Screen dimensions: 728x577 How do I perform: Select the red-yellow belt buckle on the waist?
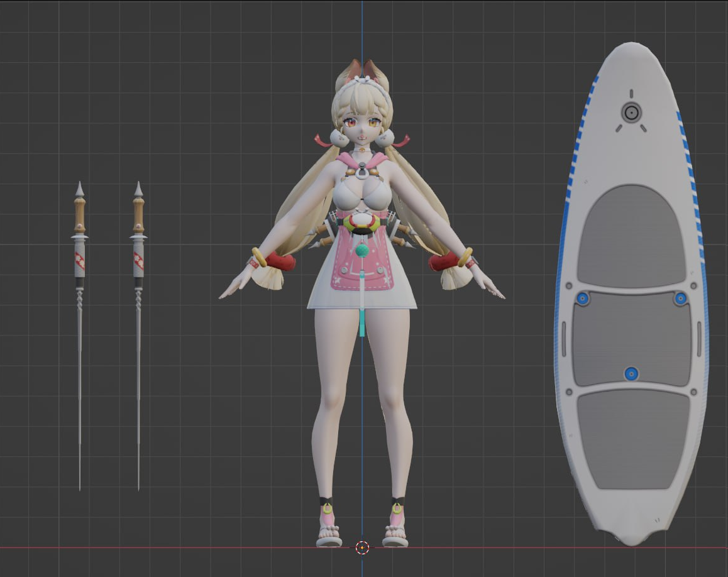tap(365, 223)
